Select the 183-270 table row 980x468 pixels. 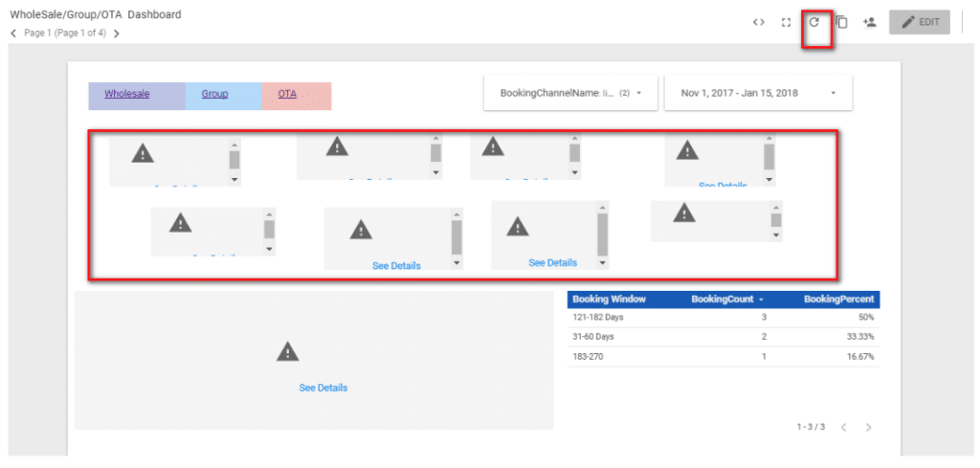tap(724, 356)
